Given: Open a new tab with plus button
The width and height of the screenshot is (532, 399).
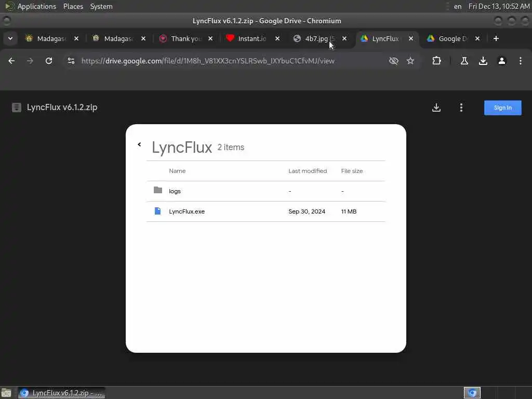Looking at the screenshot, I should point(496,38).
